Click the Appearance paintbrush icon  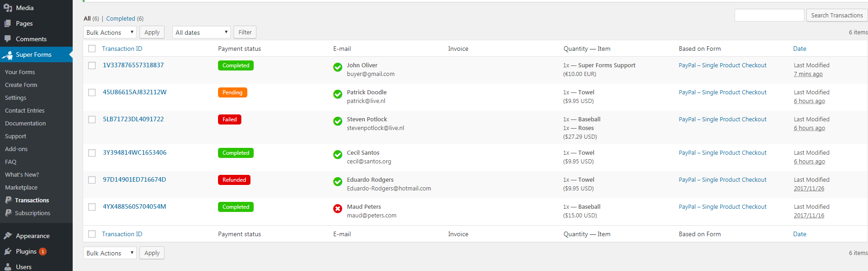pyautogui.click(x=8, y=236)
